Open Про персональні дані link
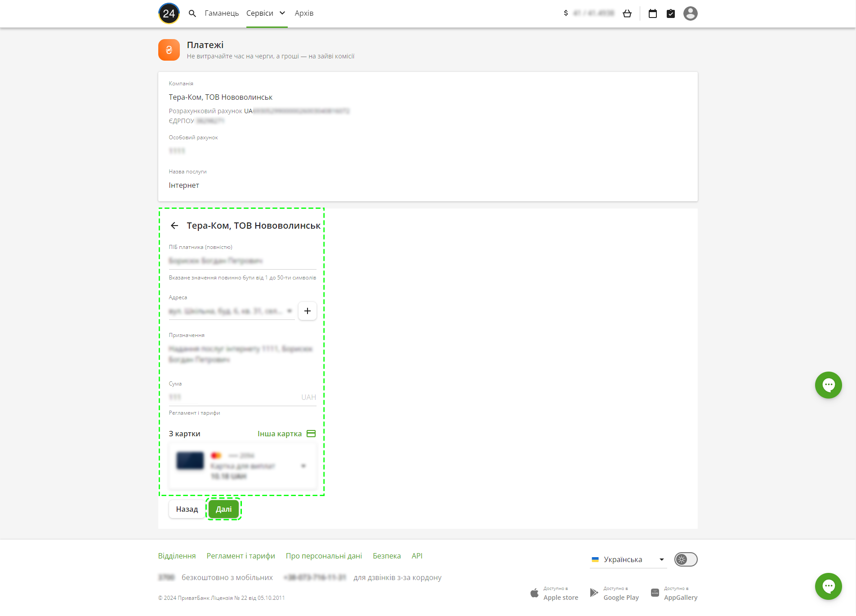This screenshot has height=616, width=856. point(324,556)
